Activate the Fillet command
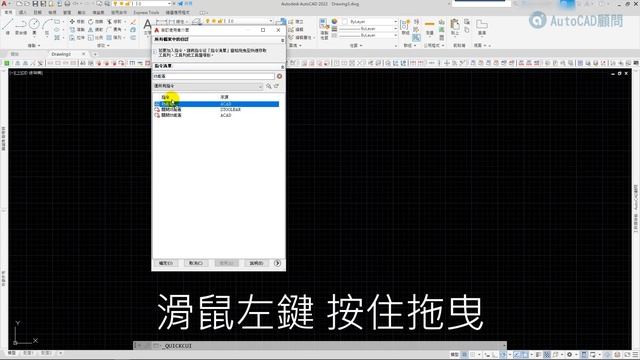 (x=114, y=29)
